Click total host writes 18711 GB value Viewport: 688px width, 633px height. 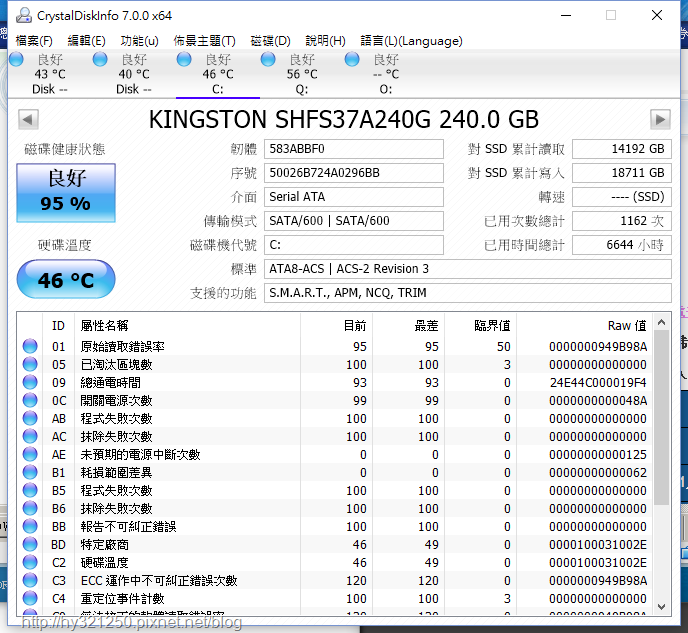(622, 173)
